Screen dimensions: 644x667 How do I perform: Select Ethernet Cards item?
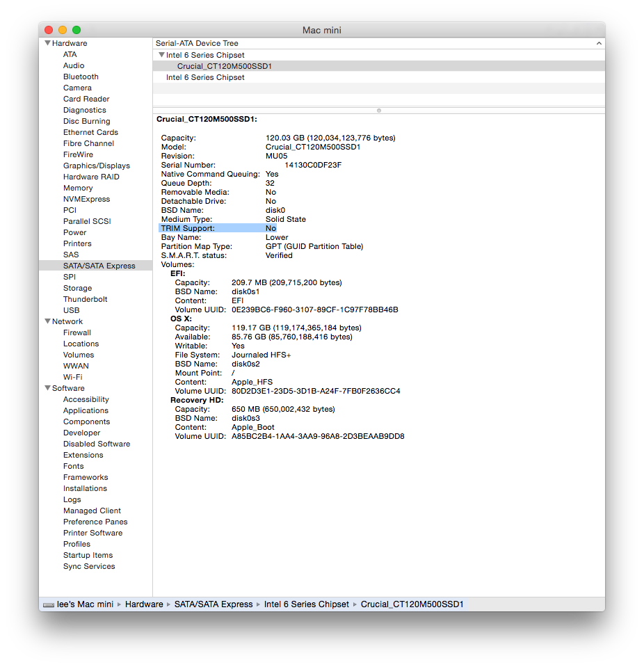(90, 132)
